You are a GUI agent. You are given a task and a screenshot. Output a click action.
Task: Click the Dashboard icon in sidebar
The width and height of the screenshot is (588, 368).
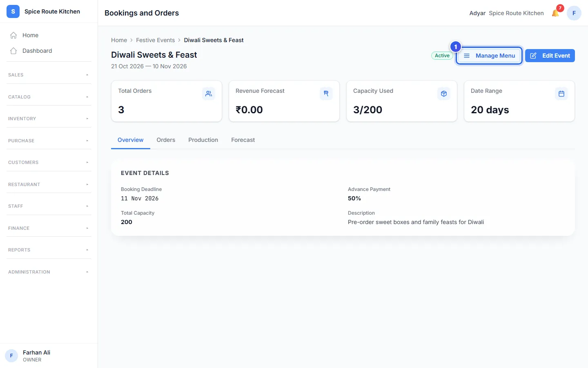click(13, 51)
